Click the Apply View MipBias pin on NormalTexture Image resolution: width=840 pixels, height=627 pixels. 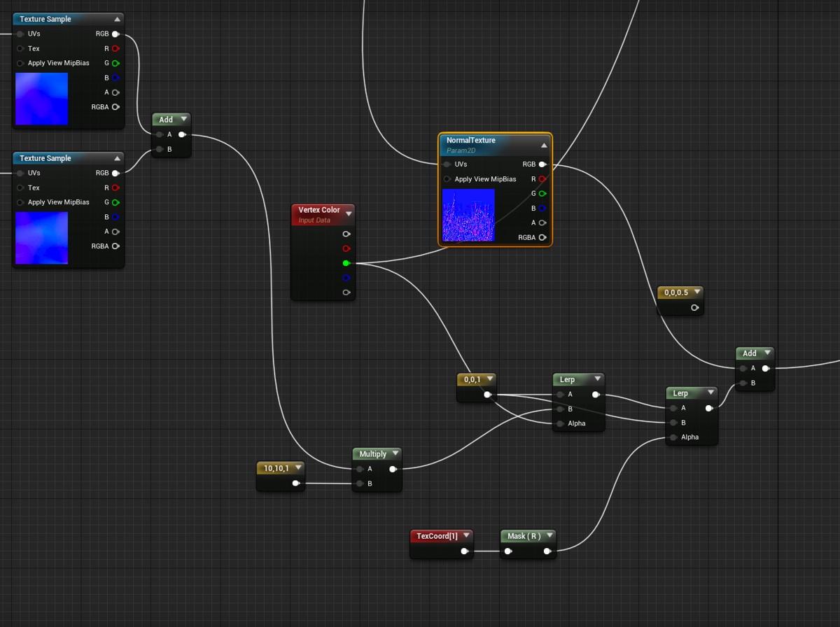click(x=447, y=179)
